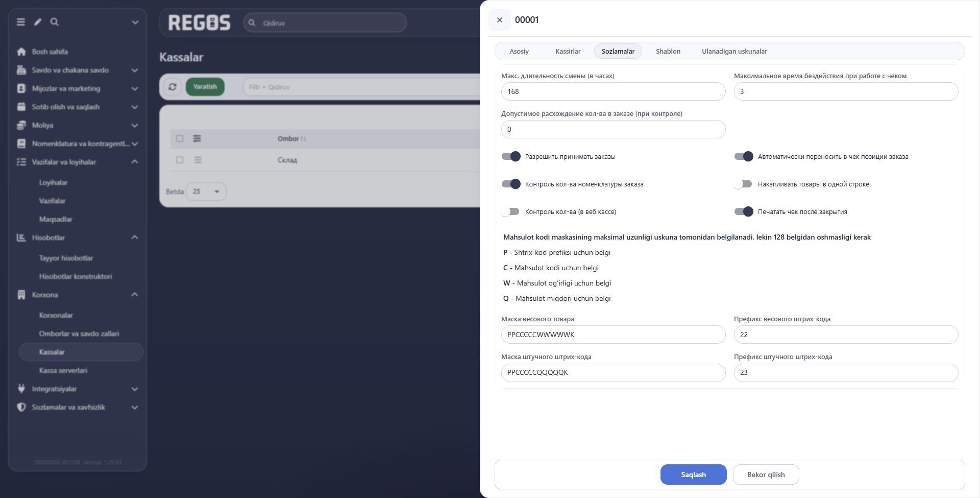Open column settings sliders icon in table header
The height and width of the screenshot is (498, 980).
[x=197, y=138]
